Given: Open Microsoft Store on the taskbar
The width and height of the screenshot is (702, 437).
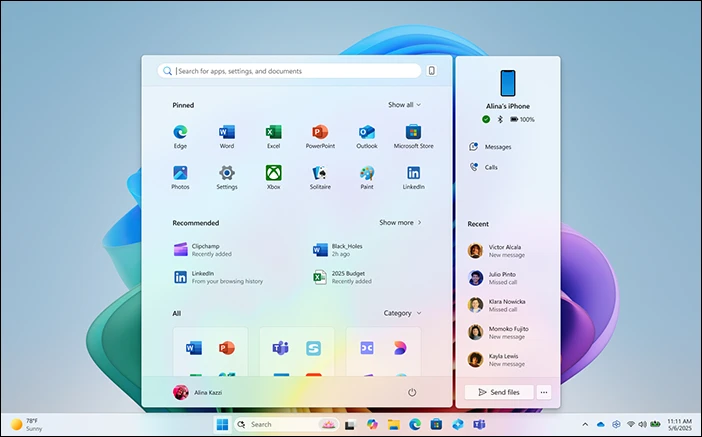Looking at the screenshot, I should click(x=436, y=424).
